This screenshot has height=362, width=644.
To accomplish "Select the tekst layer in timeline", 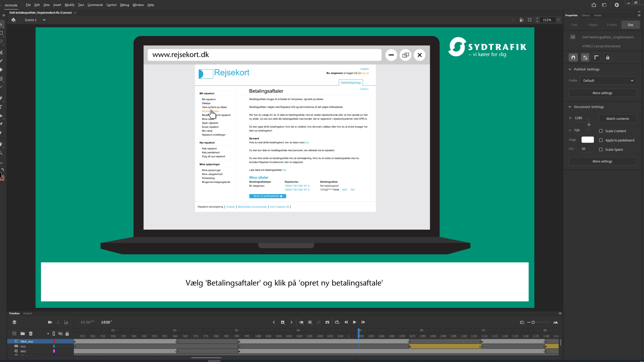I will tap(23, 351).
